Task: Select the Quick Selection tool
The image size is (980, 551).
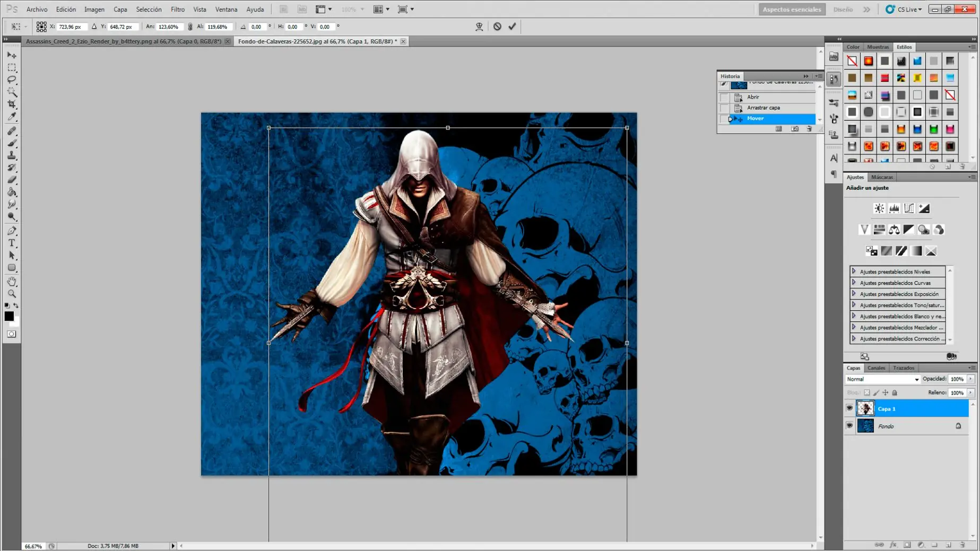Action: [12, 92]
